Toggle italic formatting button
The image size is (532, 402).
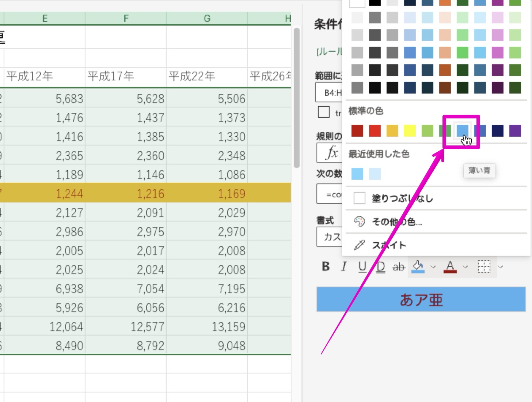pyautogui.click(x=343, y=267)
